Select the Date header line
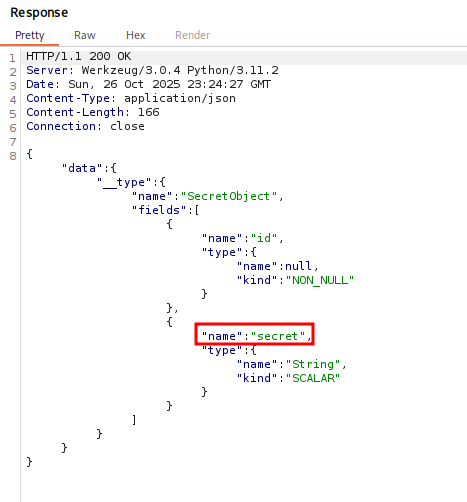Screen dimensions: 467x502 click(x=148, y=84)
